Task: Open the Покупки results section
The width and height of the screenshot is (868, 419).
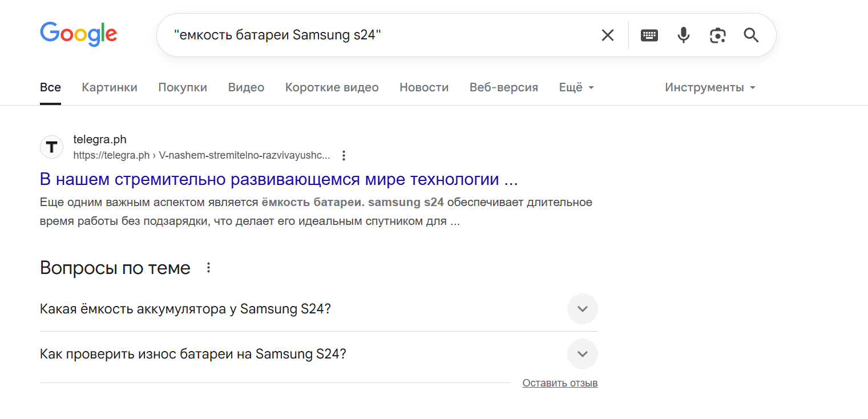Action: (183, 87)
